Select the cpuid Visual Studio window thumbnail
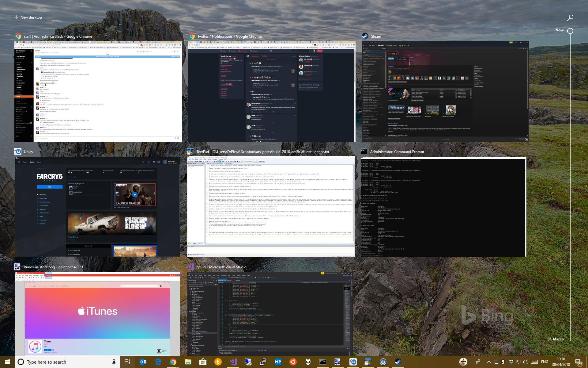 pyautogui.click(x=269, y=313)
